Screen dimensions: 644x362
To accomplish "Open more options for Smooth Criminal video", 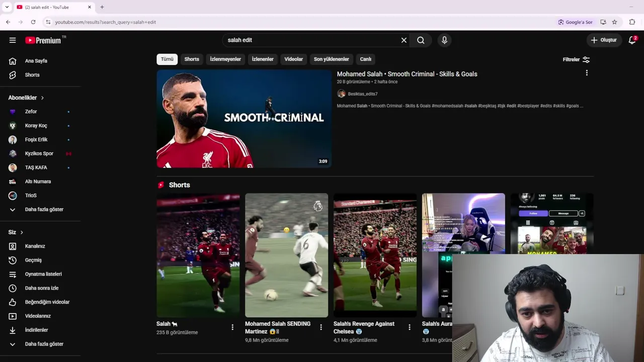I will (x=587, y=73).
